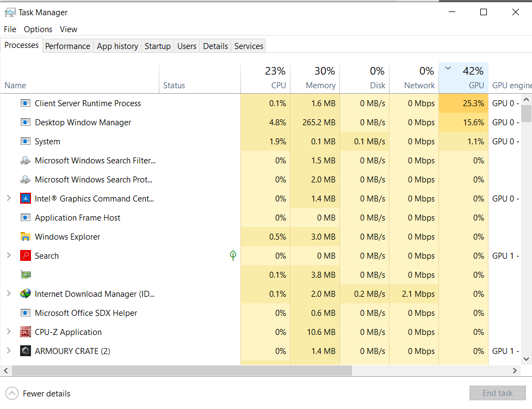Click the Fewer details link
This screenshot has width=532, height=409.
(x=46, y=394)
